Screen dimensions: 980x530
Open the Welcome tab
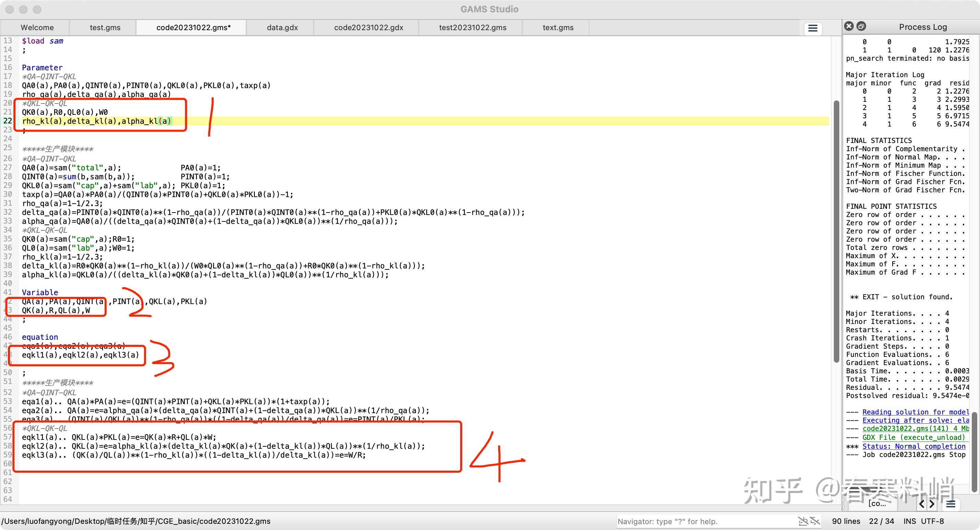point(37,28)
